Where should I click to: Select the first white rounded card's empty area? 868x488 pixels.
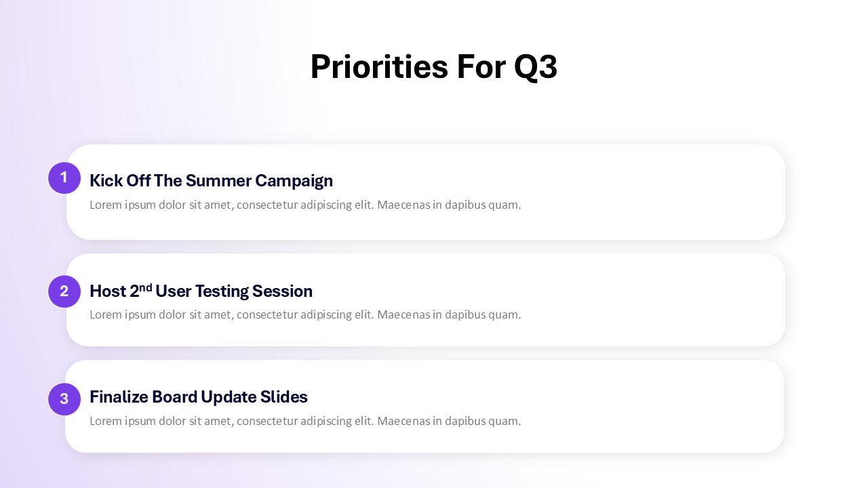(x=651, y=192)
